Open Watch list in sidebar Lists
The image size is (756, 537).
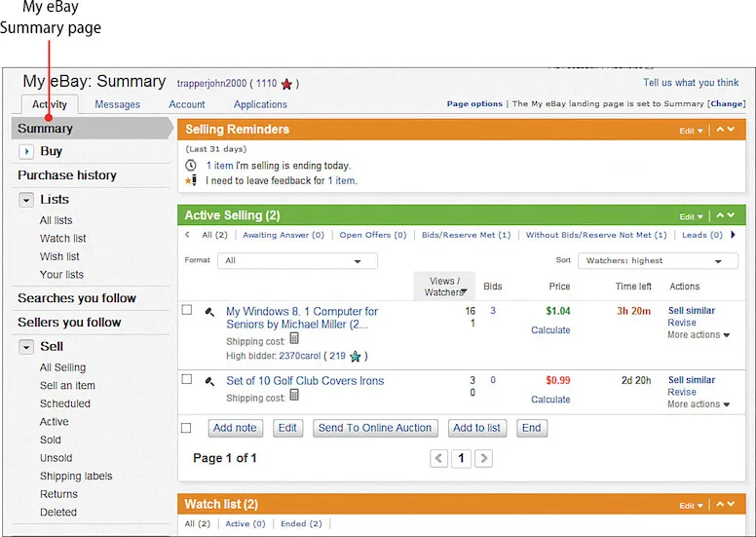62,239
